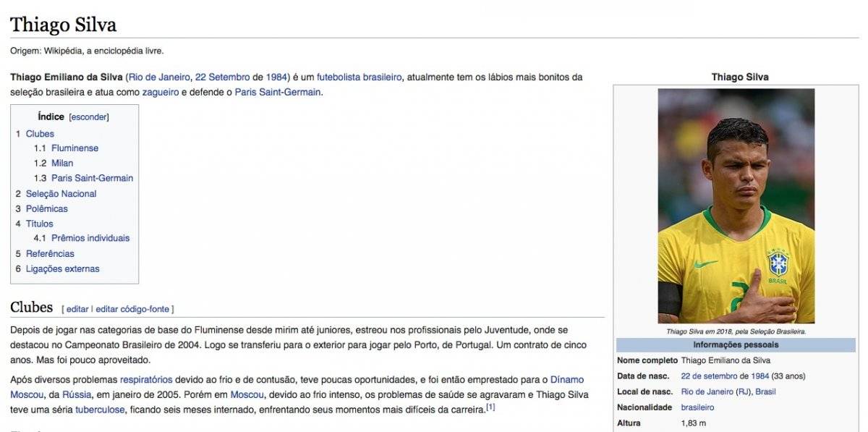Open the respiratórios link

pyautogui.click(x=146, y=380)
